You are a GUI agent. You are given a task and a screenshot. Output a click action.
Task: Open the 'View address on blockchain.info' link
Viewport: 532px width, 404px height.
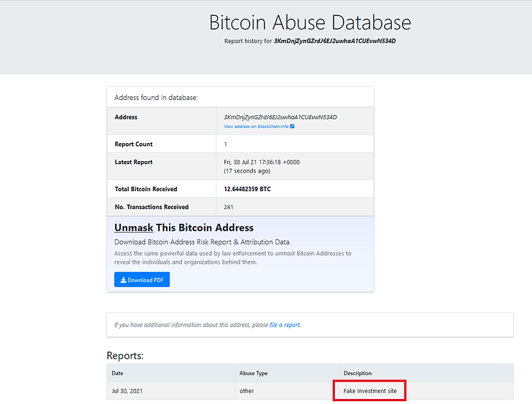click(256, 127)
